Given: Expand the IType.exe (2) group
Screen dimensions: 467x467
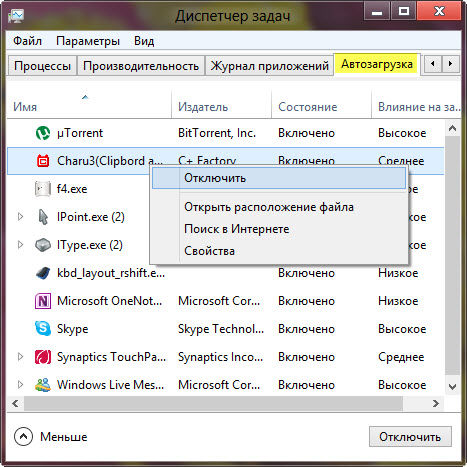Looking at the screenshot, I should coord(20,245).
